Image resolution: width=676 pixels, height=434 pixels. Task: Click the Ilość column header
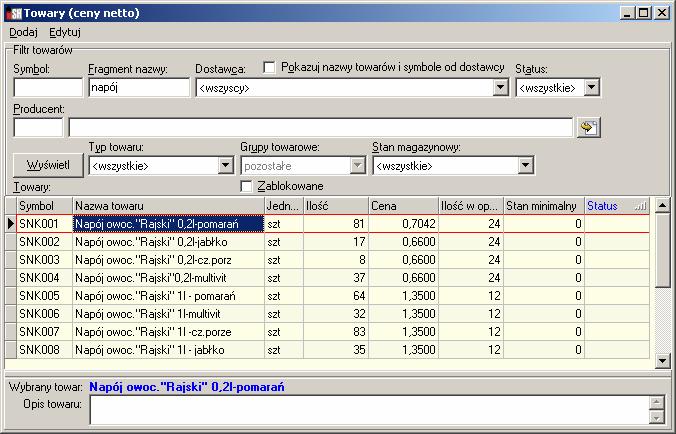tap(336, 206)
